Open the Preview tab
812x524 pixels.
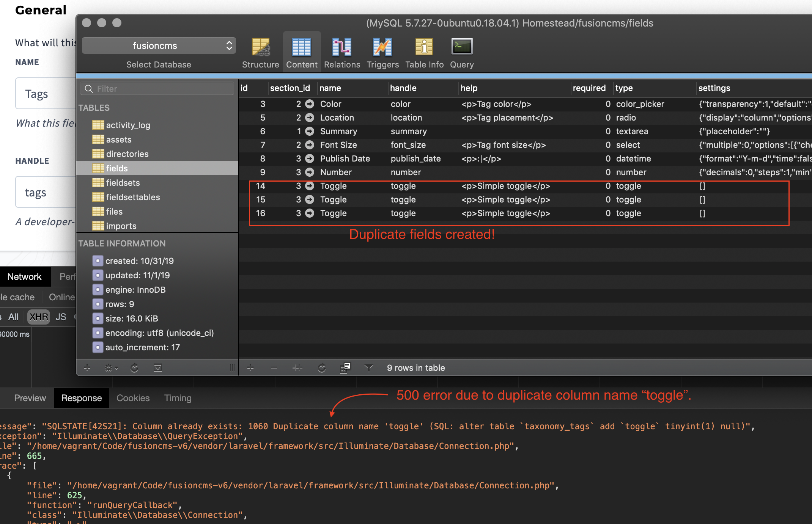tap(30, 398)
